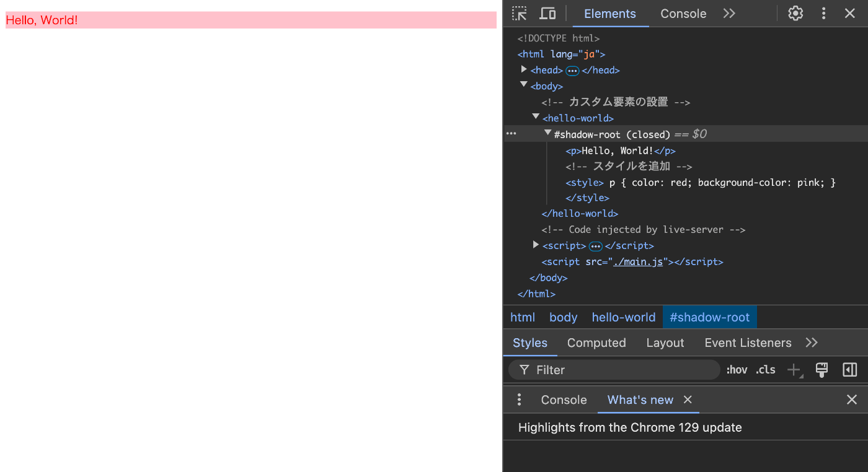Open the Computed pane tab
The width and height of the screenshot is (868, 472).
[x=596, y=343]
